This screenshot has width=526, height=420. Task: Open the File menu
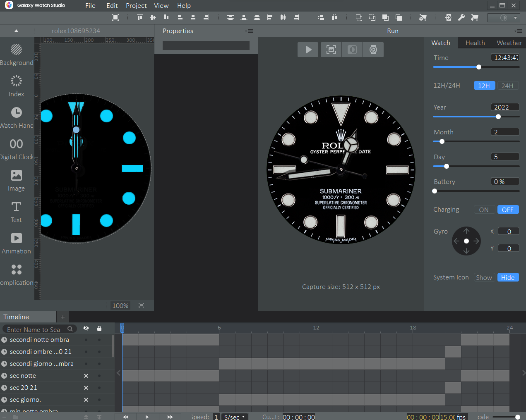[x=90, y=6]
